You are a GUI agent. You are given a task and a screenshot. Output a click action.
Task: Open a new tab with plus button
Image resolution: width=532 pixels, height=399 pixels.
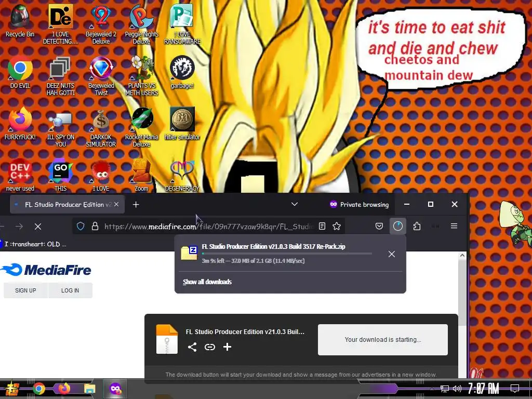click(136, 205)
